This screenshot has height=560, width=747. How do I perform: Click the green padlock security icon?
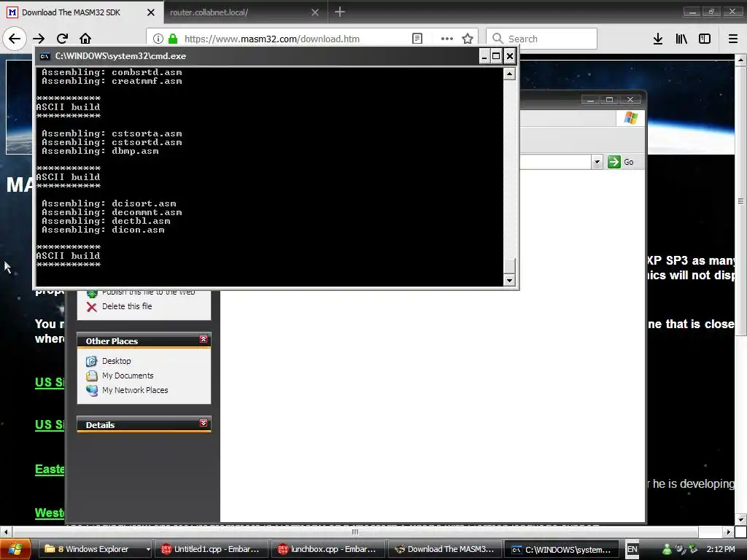tap(173, 39)
